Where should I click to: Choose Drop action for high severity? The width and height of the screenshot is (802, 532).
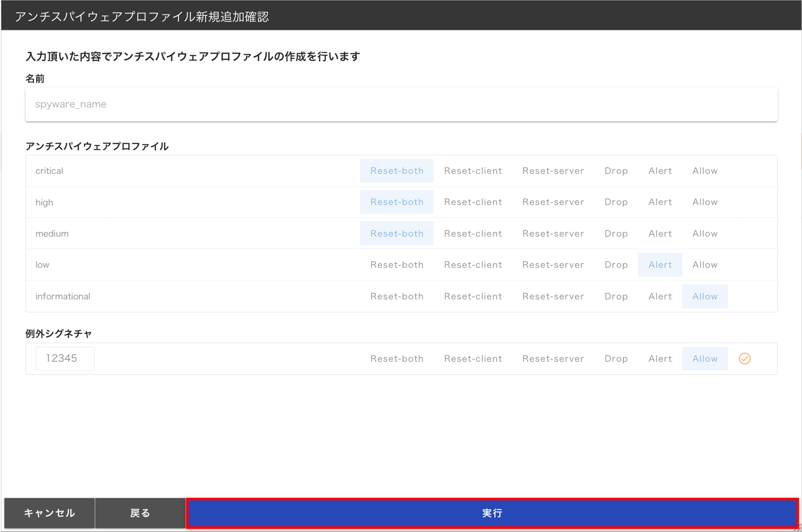pos(616,202)
